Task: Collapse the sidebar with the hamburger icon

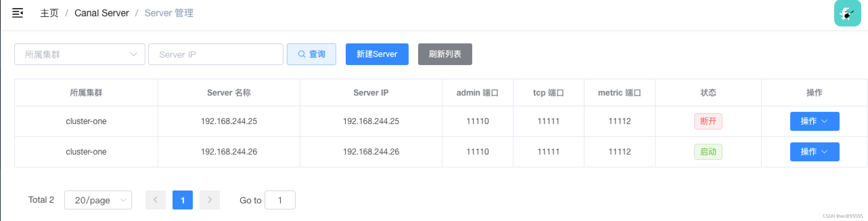Action: point(18,13)
